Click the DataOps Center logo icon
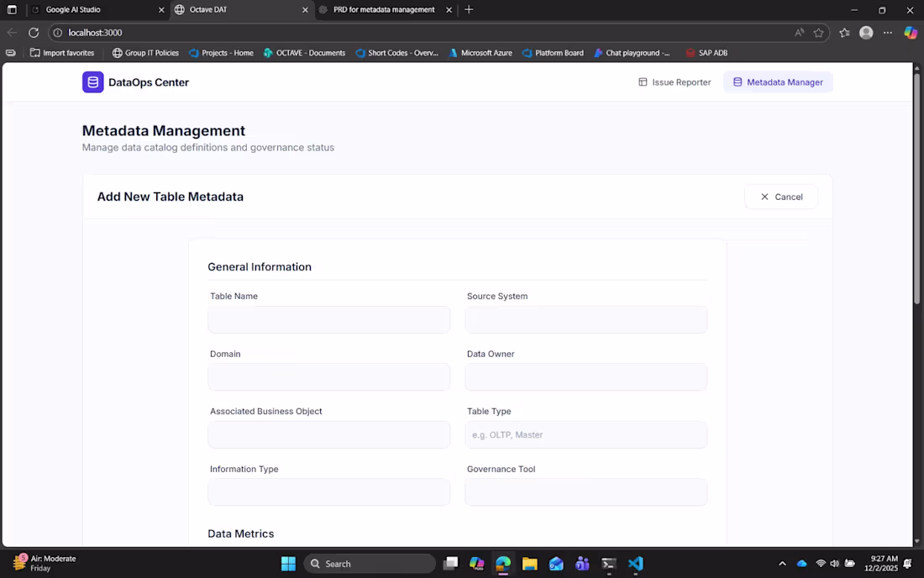The image size is (924, 578). pos(92,82)
